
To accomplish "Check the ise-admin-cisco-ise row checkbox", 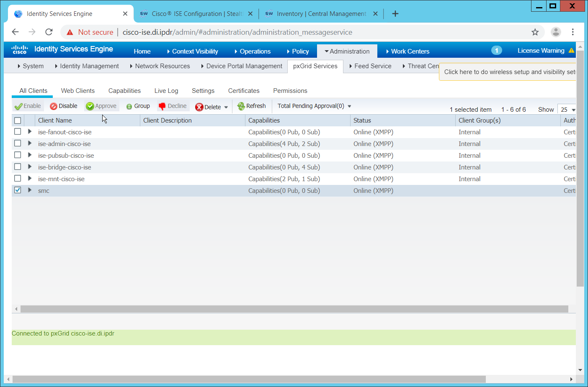I will [18, 143].
